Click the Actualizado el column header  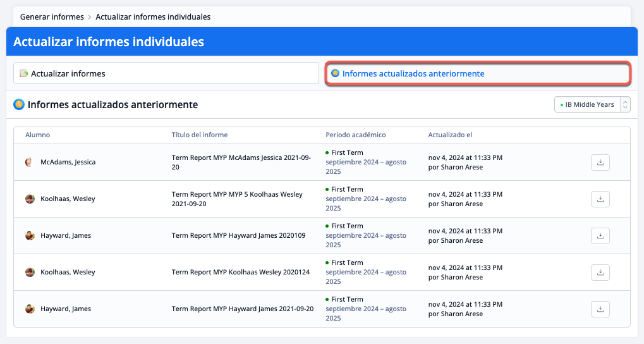(449, 135)
